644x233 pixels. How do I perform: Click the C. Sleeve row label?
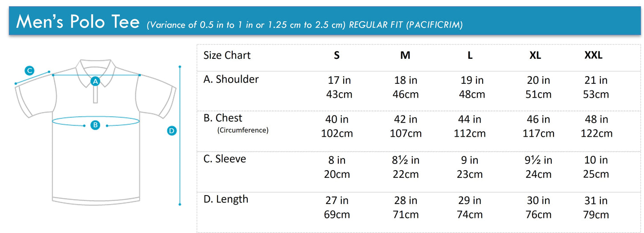click(225, 159)
